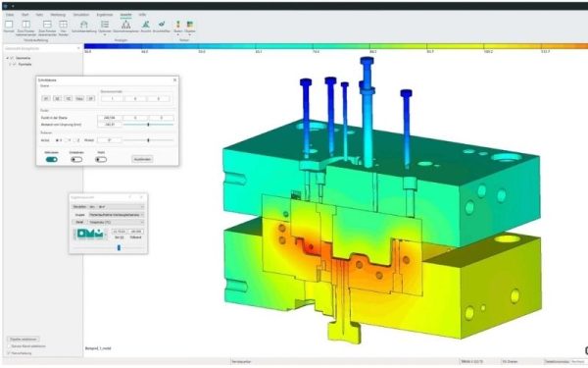The height and width of the screenshot is (368, 588).
Task: Click the cycle phase thumbnail in results dialog
Action: (90, 234)
